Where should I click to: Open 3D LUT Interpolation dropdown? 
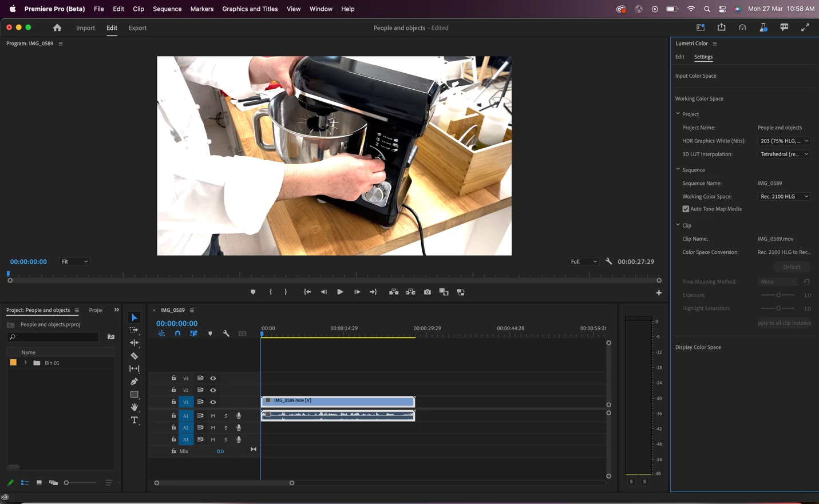click(x=784, y=154)
